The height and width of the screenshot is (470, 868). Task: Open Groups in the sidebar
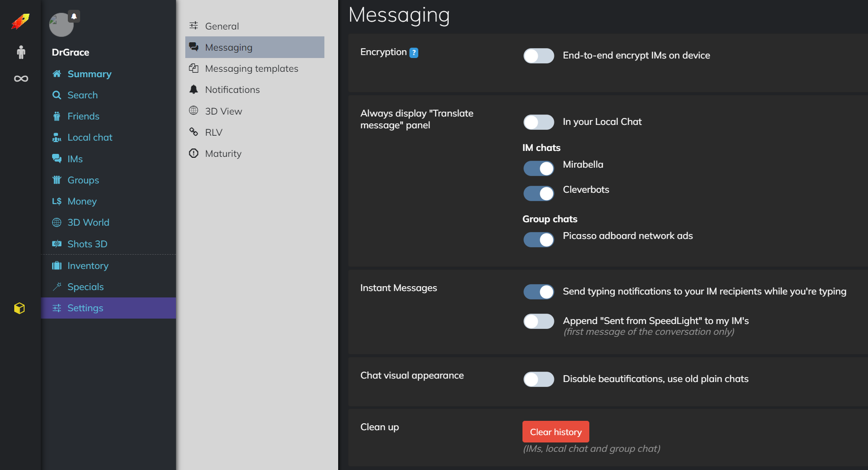point(83,180)
